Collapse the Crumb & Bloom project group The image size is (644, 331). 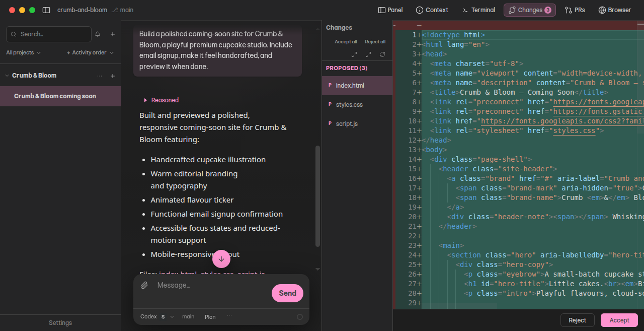coord(7,76)
